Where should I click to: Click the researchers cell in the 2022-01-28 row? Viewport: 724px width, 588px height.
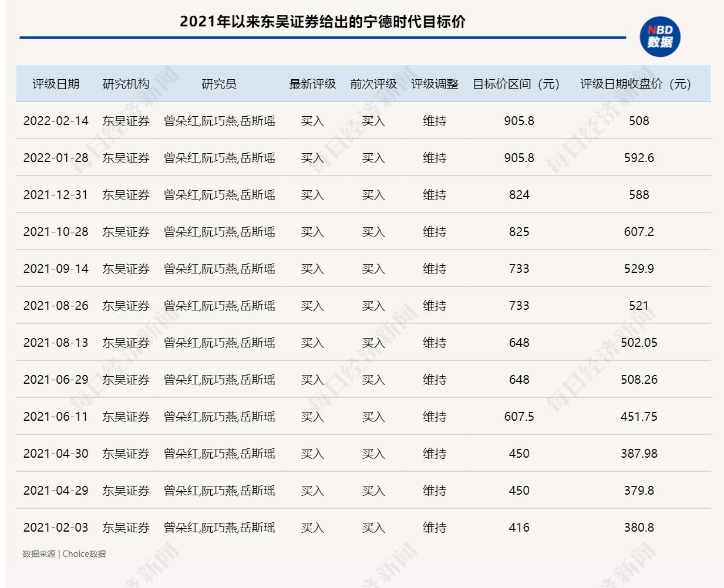coord(219,158)
